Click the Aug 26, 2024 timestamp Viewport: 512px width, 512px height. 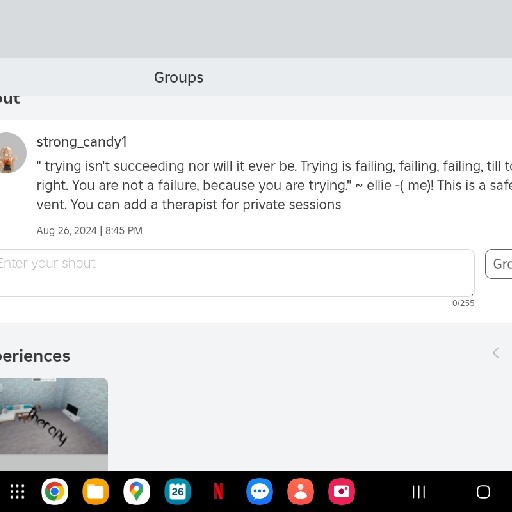(89, 231)
